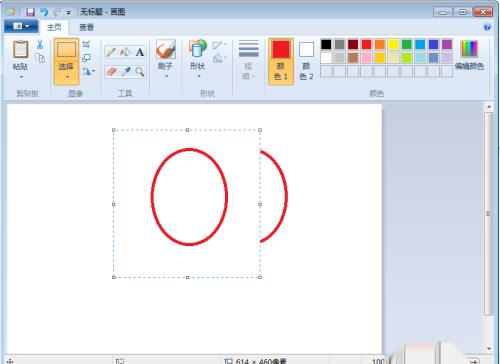Select the Magnifier tool

(140, 71)
